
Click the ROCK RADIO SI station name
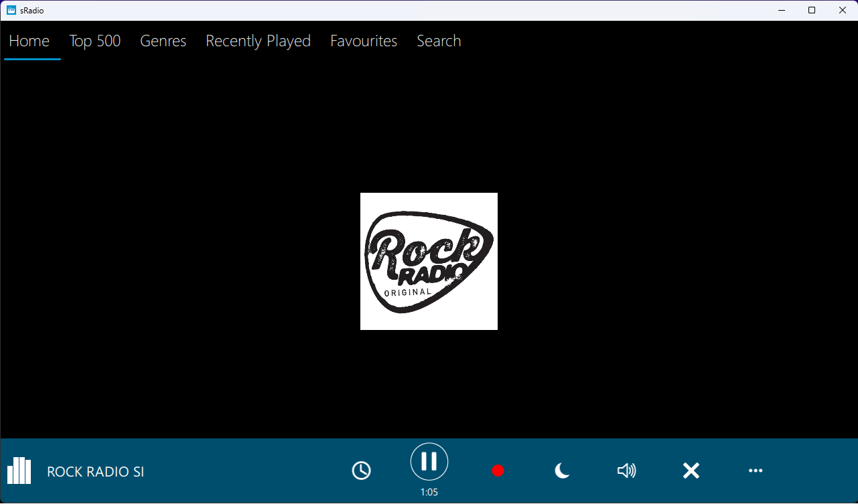coord(96,472)
